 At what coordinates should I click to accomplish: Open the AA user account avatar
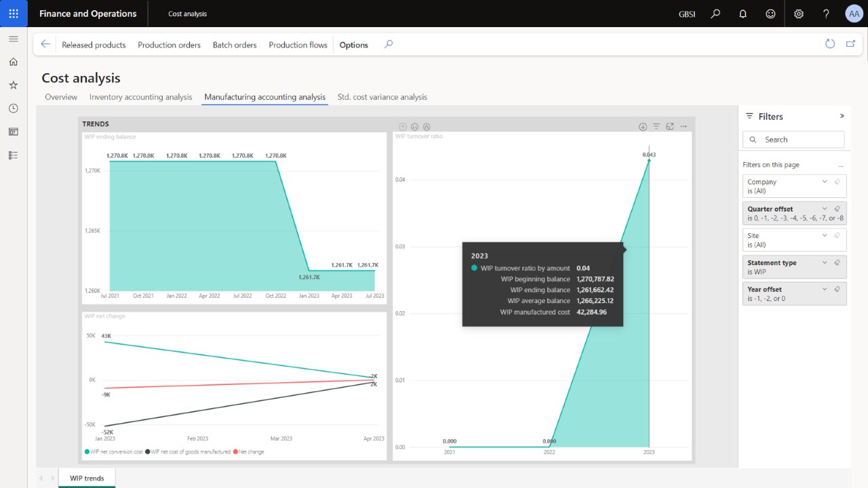(854, 14)
